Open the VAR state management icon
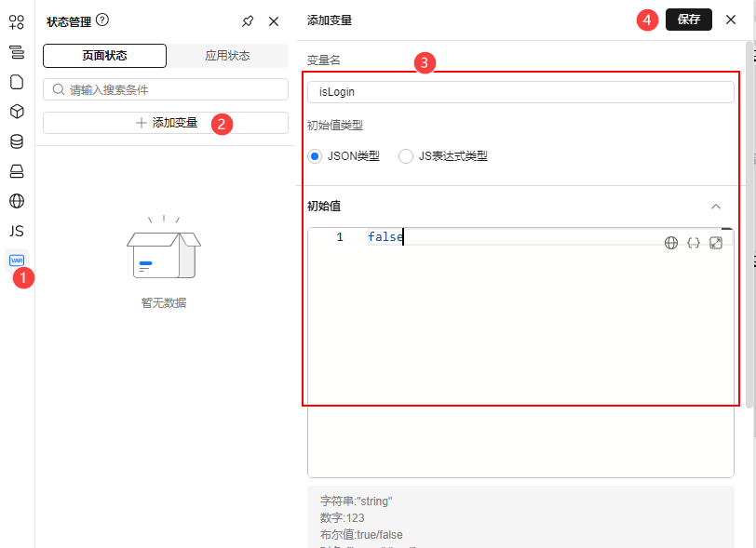Image resolution: width=756 pixels, height=548 pixels. (17, 261)
